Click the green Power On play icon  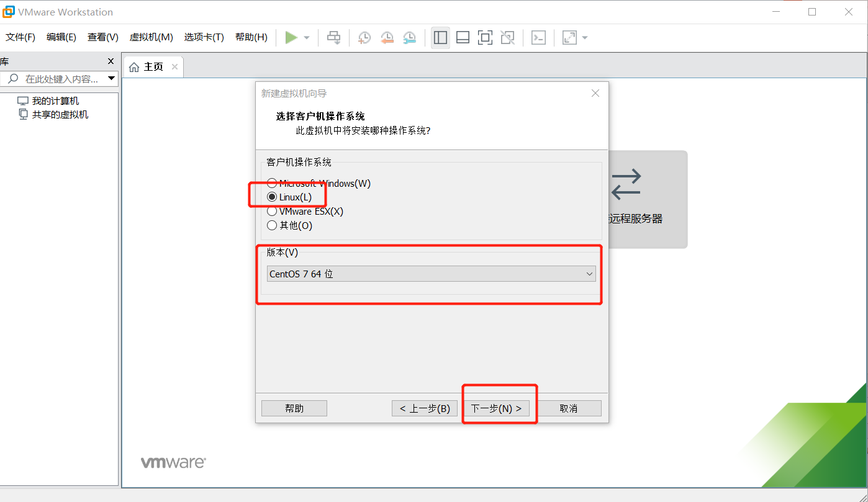click(291, 38)
